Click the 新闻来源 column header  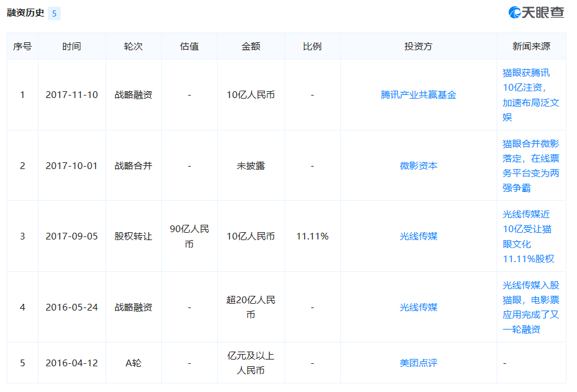pos(531,47)
